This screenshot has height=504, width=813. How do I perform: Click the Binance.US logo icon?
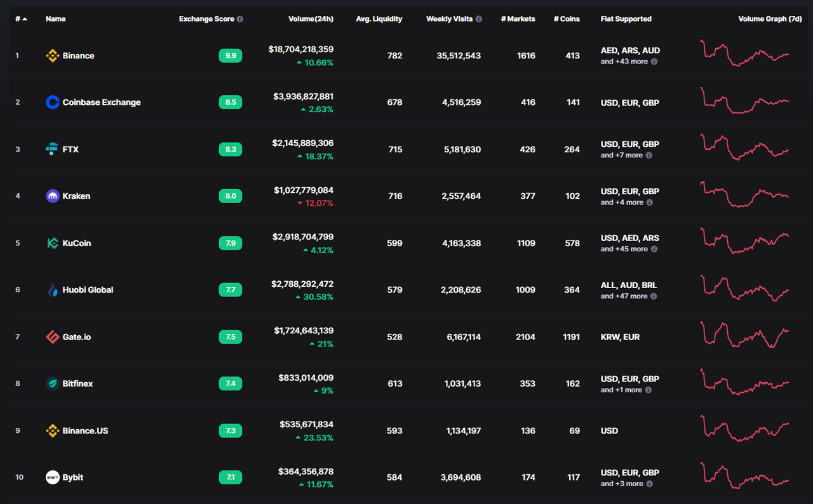tap(53, 430)
